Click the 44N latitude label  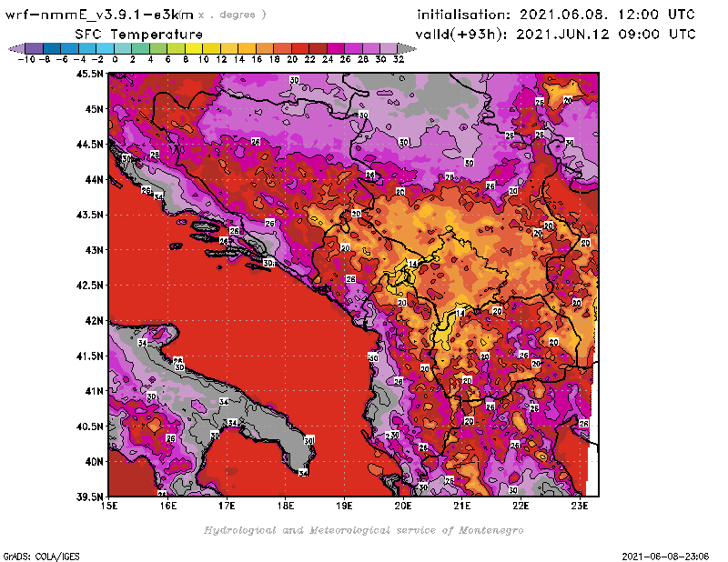[95, 179]
